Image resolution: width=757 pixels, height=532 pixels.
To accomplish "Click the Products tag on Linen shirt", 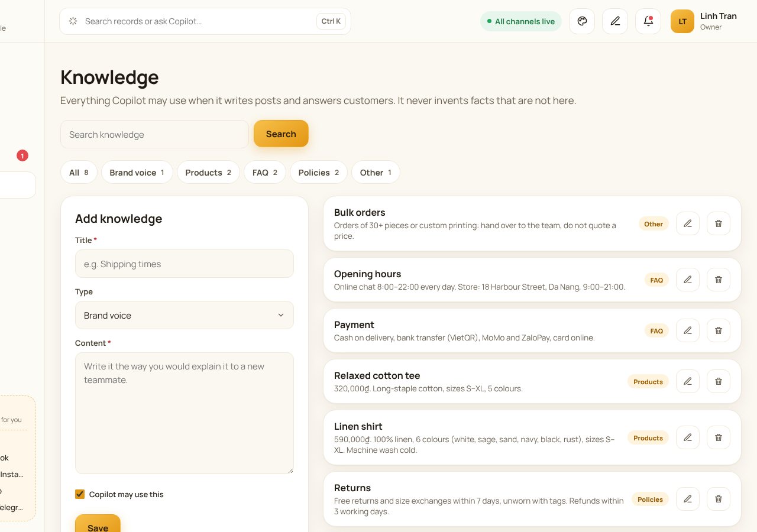I will pyautogui.click(x=648, y=438).
